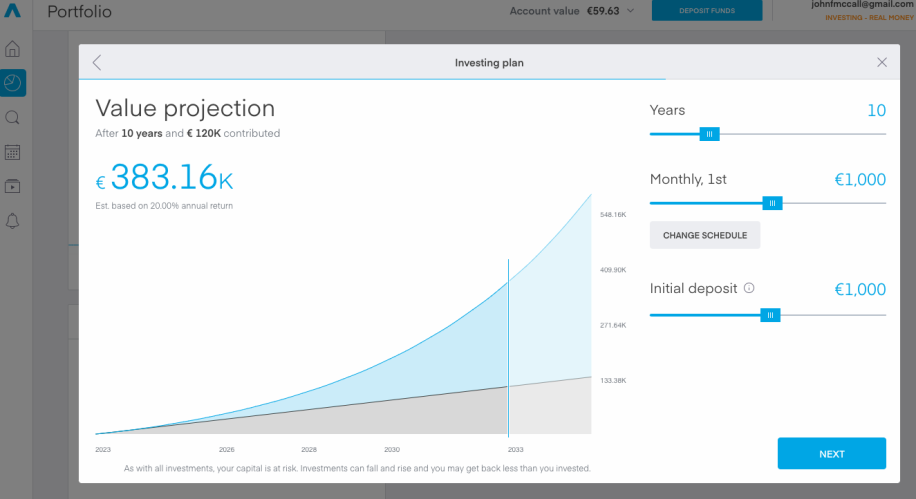916x499 pixels.
Task: Open the video player sidebar icon
Action: click(x=12, y=187)
